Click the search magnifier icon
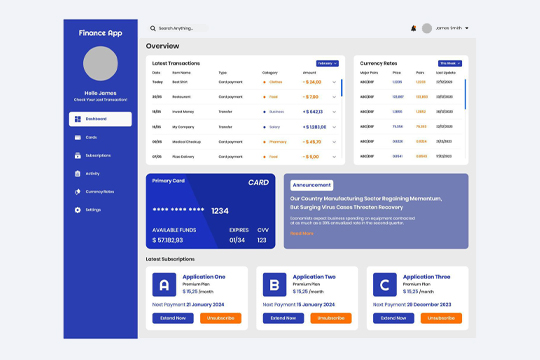The image size is (540, 360). click(153, 28)
